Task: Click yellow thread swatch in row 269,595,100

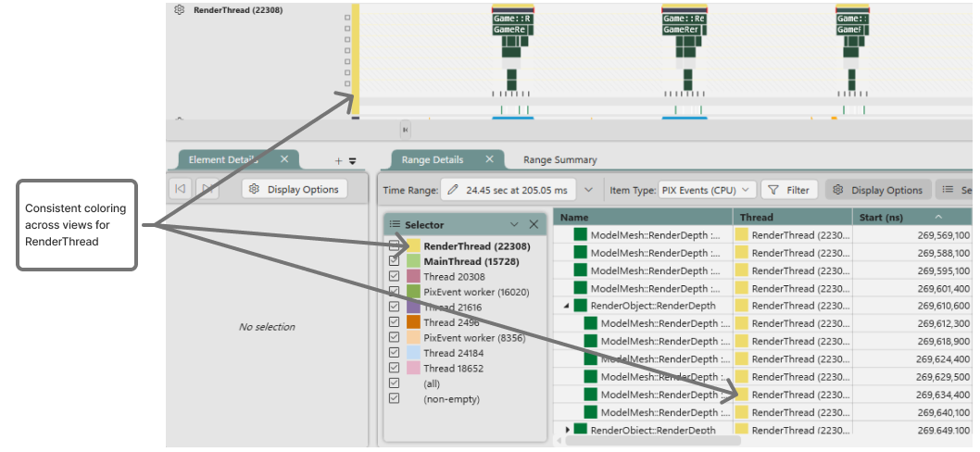Action: point(741,270)
